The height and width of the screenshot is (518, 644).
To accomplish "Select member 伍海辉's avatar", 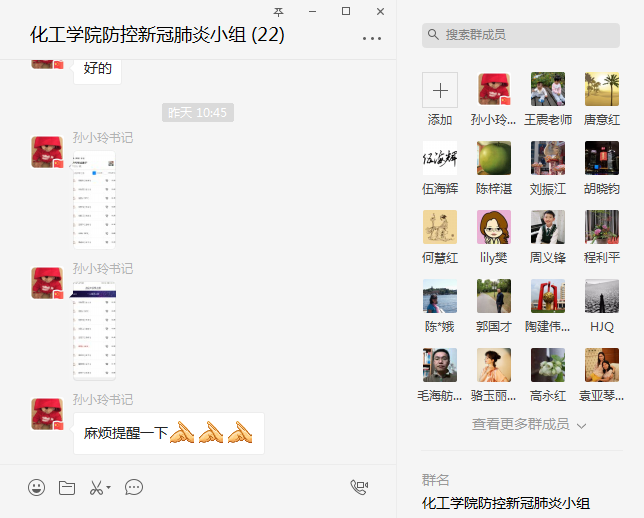I will tap(440, 158).
